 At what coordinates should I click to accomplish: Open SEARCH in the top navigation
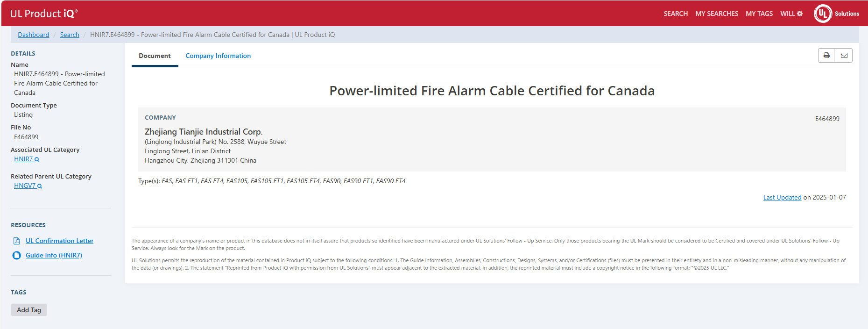click(675, 14)
